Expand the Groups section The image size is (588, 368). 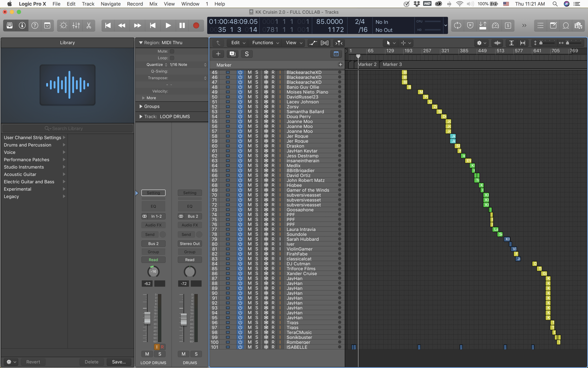(x=141, y=106)
